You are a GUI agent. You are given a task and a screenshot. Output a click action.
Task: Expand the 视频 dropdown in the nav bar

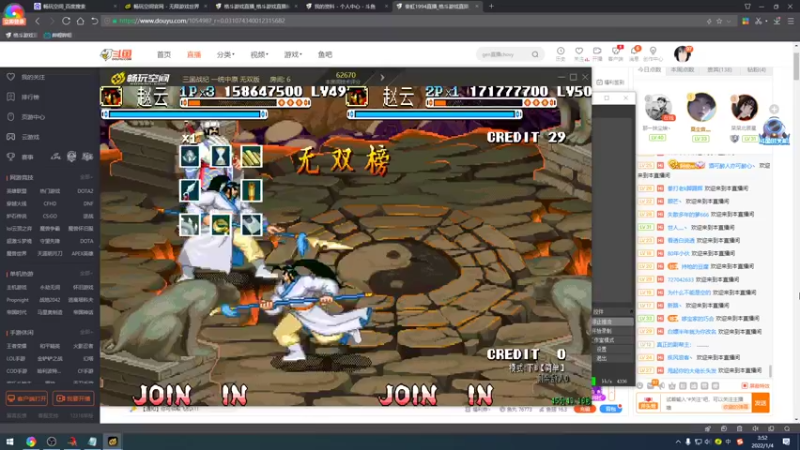(x=259, y=55)
